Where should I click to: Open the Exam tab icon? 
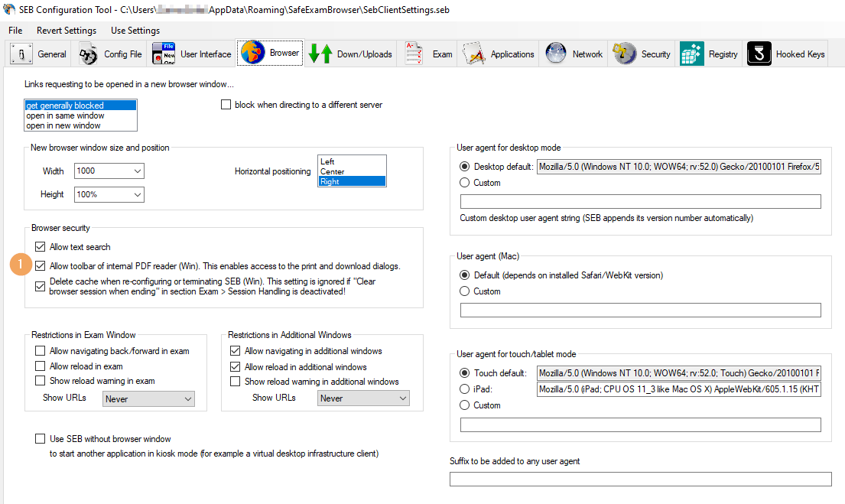coord(414,54)
